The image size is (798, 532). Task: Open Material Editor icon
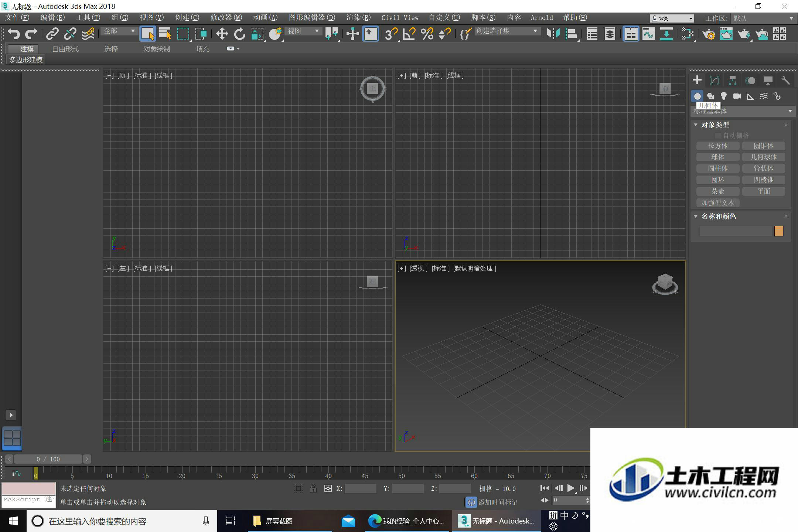(688, 34)
